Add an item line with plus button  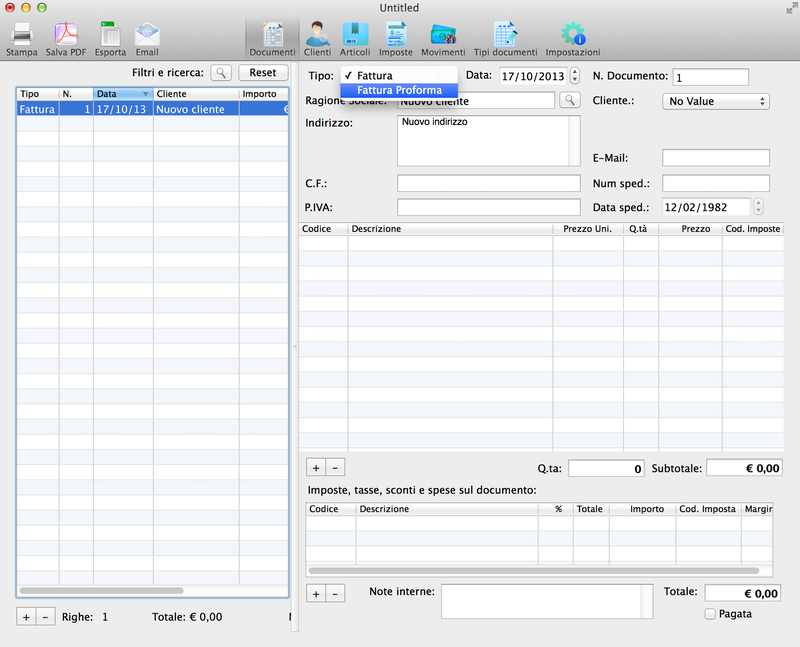[x=316, y=467]
